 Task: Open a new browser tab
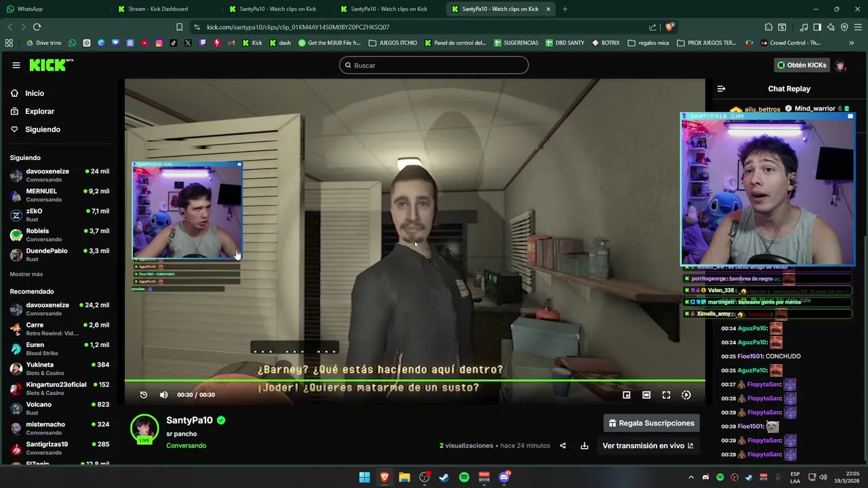(565, 9)
